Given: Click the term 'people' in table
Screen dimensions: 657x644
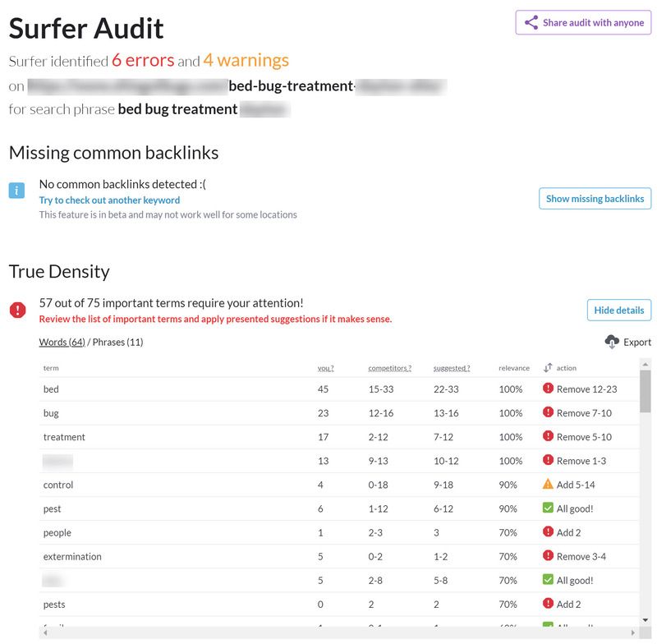Looking at the screenshot, I should click(x=57, y=533).
